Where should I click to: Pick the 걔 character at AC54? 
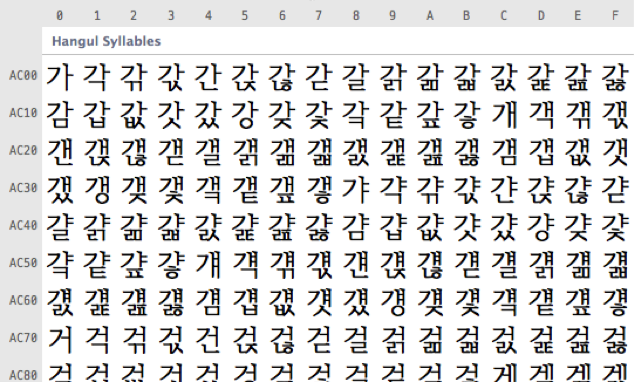coord(208,265)
